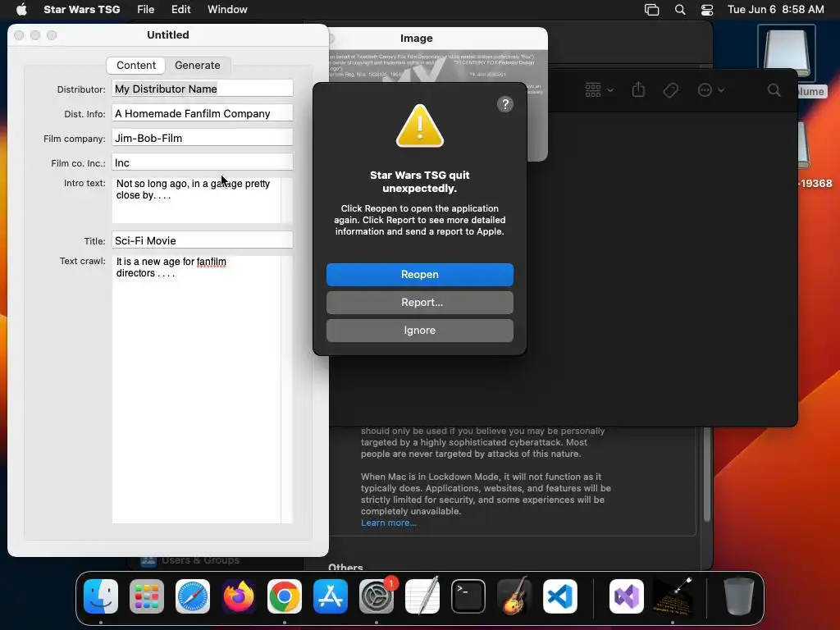Image resolution: width=840 pixels, height=630 pixels.
Task: Open System Settings from the Dock
Action: tap(377, 596)
